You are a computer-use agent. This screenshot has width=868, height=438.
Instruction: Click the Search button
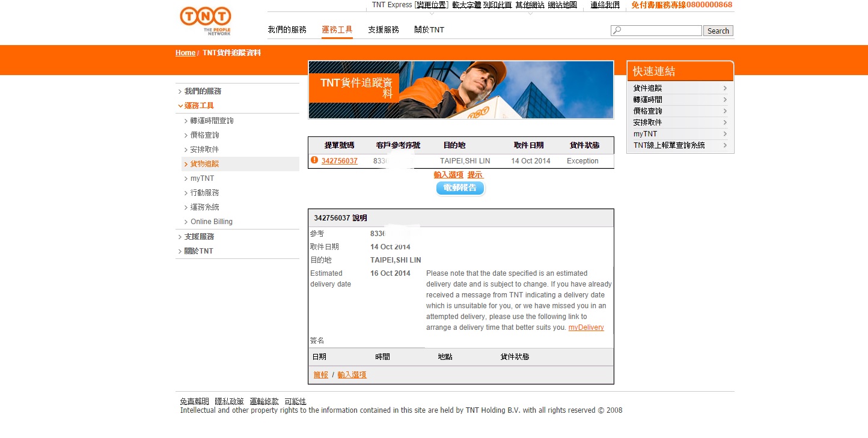718,31
